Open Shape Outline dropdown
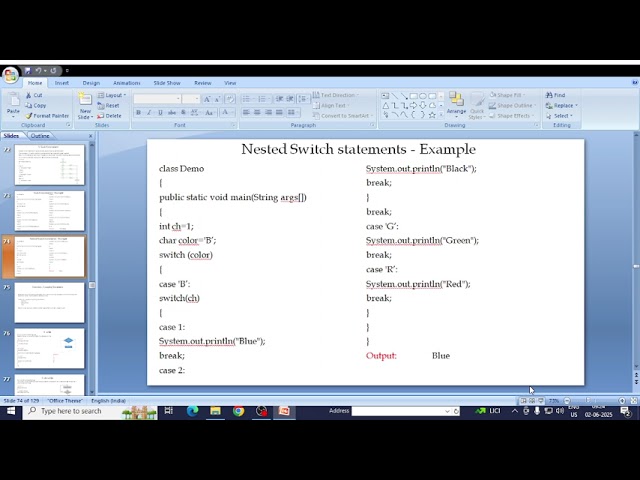The image size is (640, 480). 512,106
